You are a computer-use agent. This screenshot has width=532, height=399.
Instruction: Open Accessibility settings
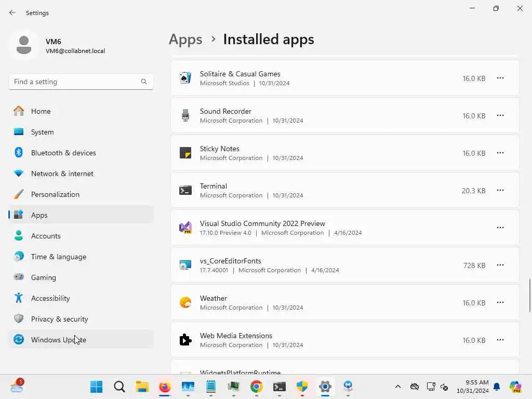pos(81,298)
